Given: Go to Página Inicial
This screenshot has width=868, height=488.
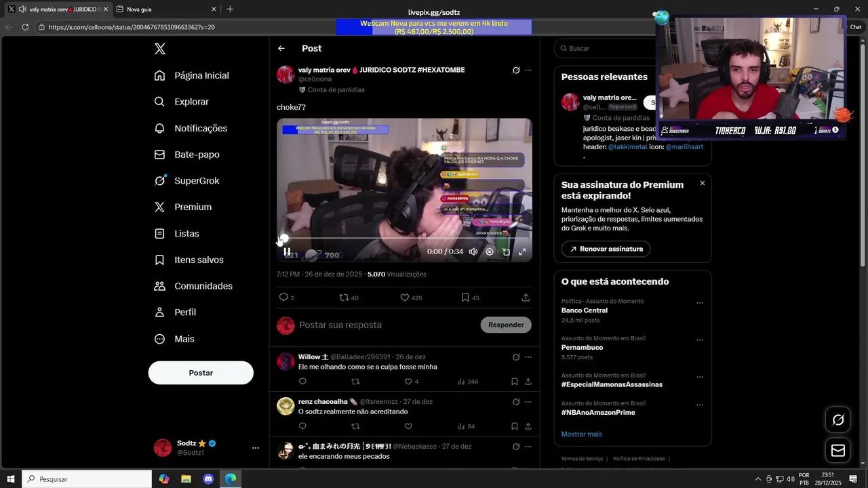Looking at the screenshot, I should tap(192, 75).
